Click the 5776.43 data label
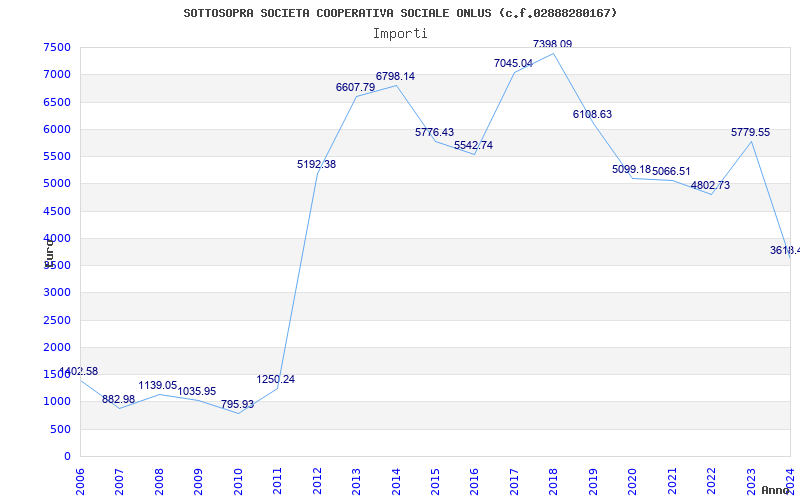The height and width of the screenshot is (500, 800). (434, 132)
